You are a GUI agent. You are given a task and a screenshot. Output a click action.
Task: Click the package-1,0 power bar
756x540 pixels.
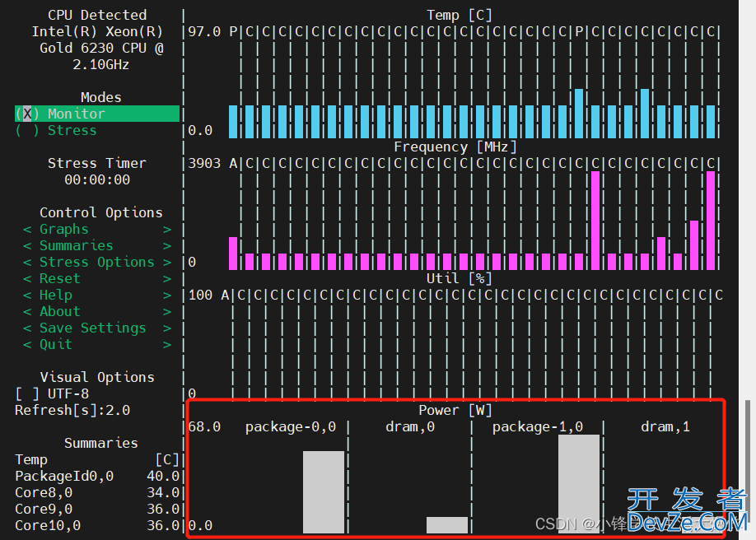tap(579, 483)
